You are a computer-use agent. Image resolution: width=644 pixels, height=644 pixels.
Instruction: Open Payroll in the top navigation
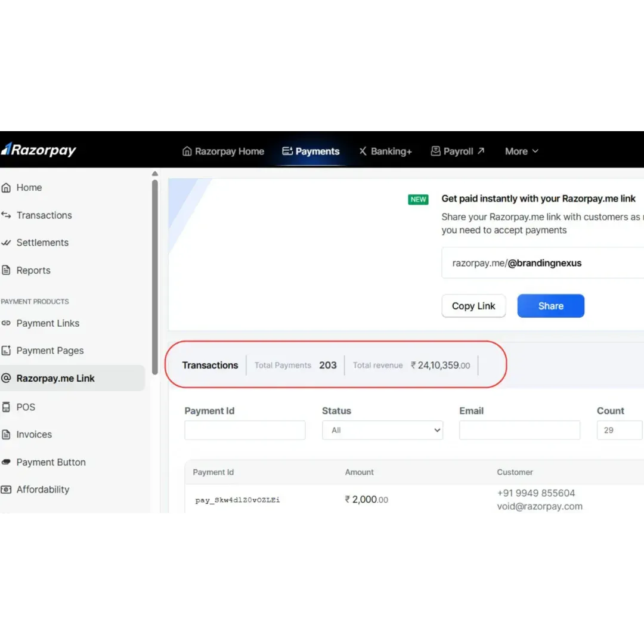point(457,151)
